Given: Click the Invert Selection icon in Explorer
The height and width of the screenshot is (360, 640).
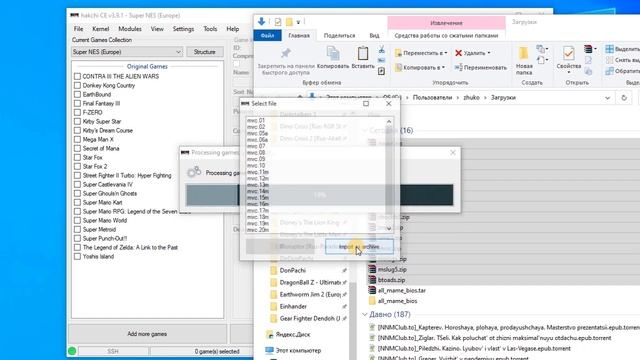Looking at the screenshot, I should (609, 71).
